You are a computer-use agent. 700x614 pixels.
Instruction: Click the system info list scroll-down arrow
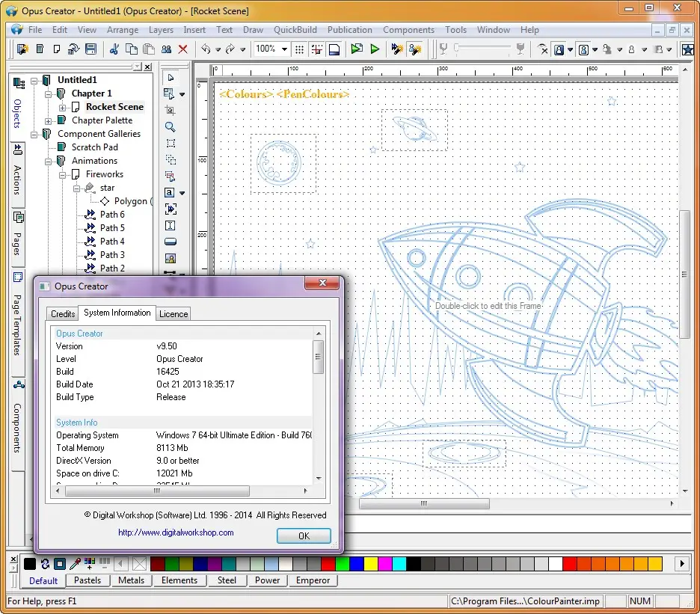point(319,478)
